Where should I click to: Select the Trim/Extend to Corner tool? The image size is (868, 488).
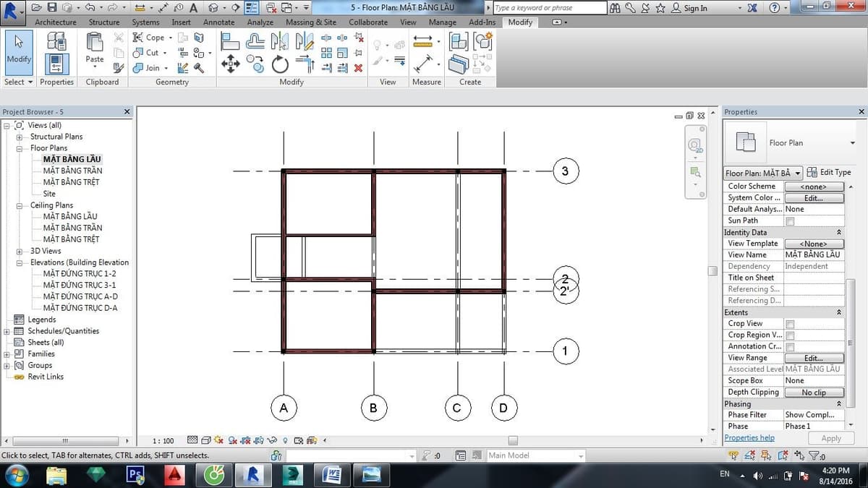[x=305, y=64]
